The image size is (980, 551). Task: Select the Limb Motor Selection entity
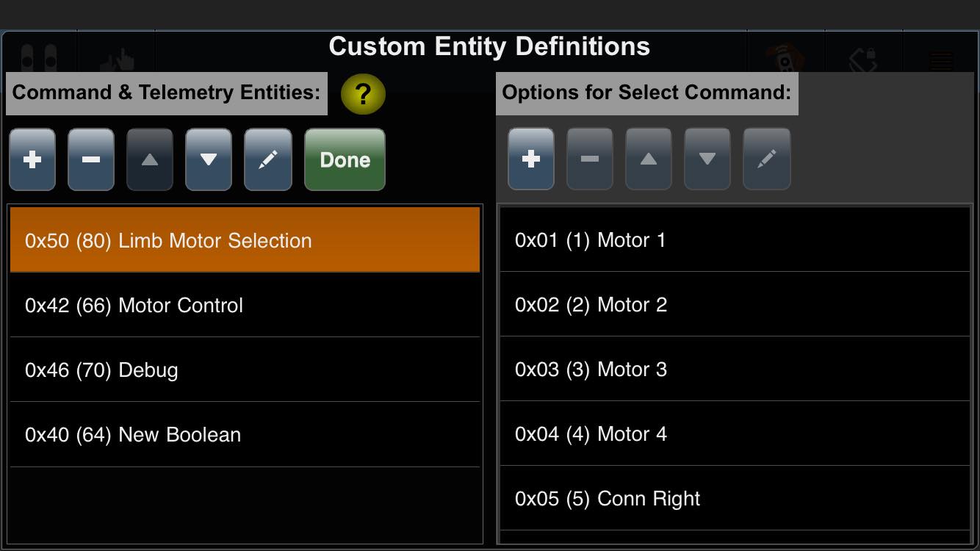(245, 240)
